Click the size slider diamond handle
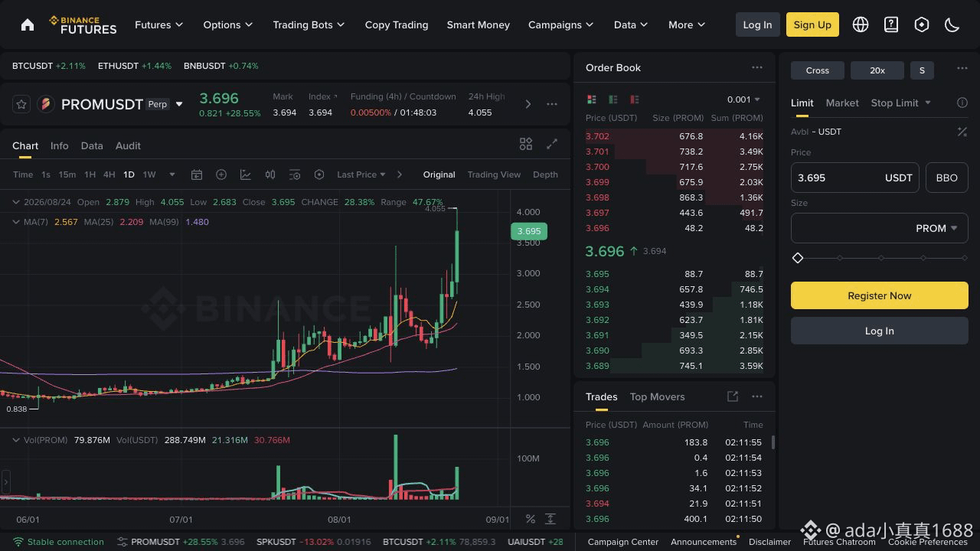 click(x=798, y=258)
